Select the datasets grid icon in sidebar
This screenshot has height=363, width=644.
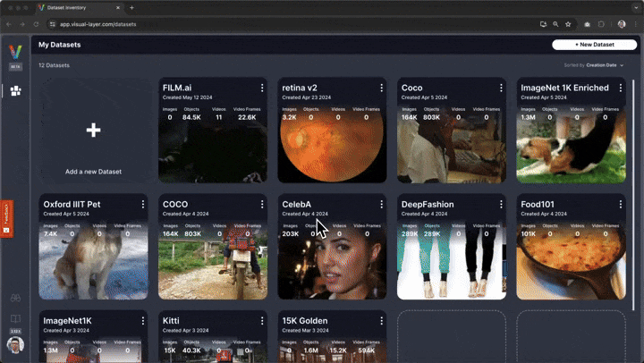click(15, 91)
